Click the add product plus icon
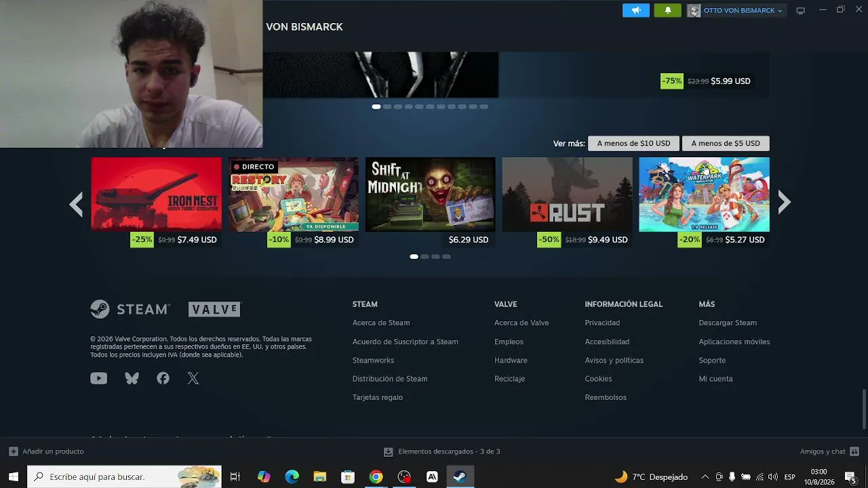Viewport: 868px width, 488px height. point(14,451)
